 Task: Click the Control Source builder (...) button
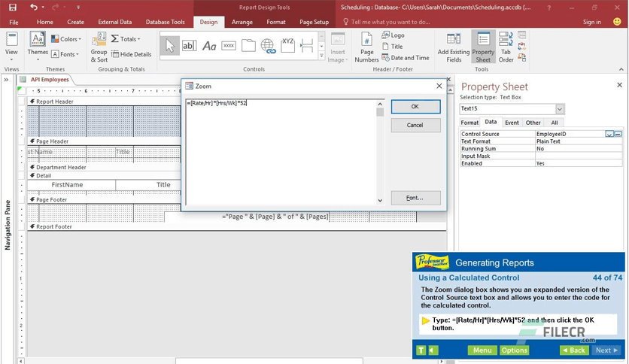click(618, 134)
